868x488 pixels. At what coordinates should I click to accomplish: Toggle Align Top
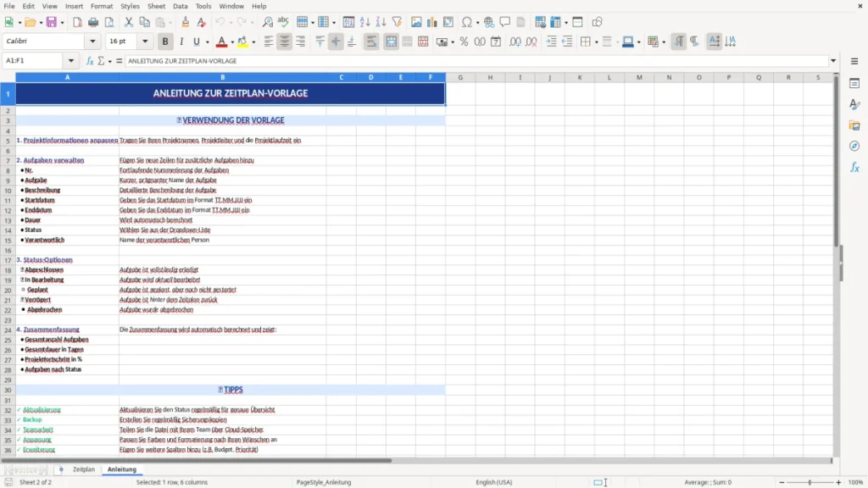pyautogui.click(x=320, y=42)
